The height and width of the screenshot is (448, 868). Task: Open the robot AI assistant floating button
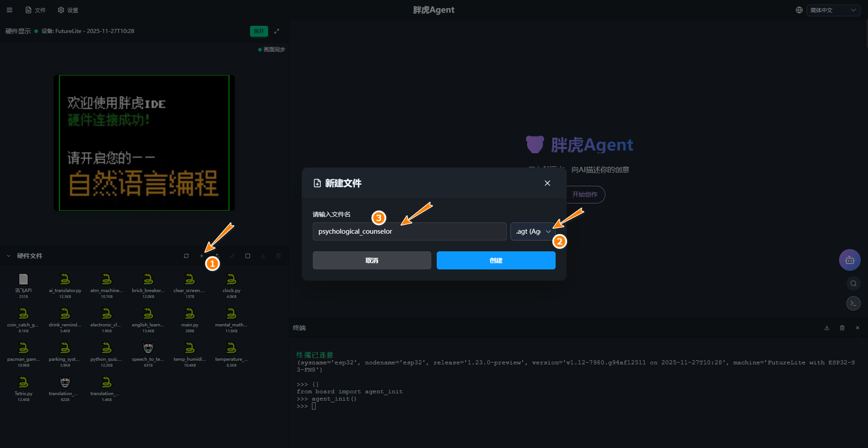tap(849, 260)
